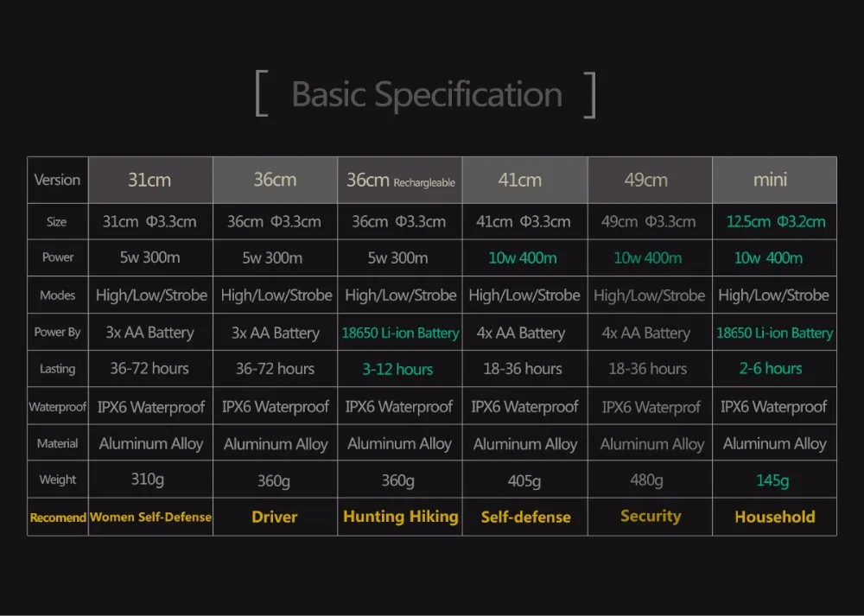Select the green 12.5cm Φ3.2cm size cell

(x=774, y=221)
